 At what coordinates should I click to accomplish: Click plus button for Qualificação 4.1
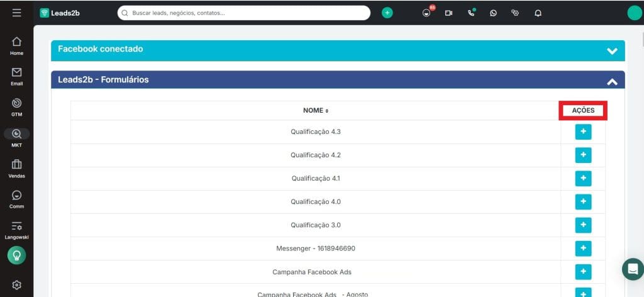coord(583,178)
